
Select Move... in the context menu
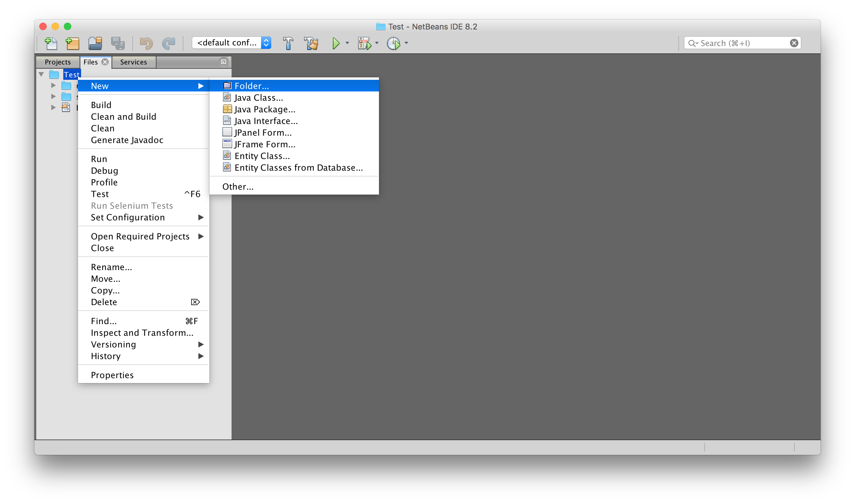click(x=144, y=279)
